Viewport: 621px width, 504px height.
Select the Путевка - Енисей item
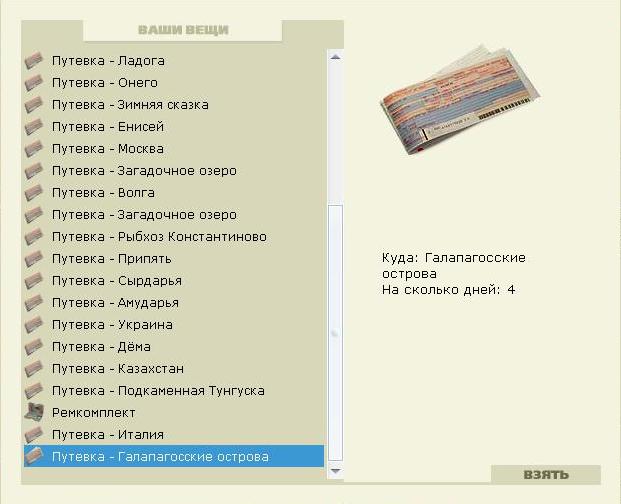(x=174, y=127)
